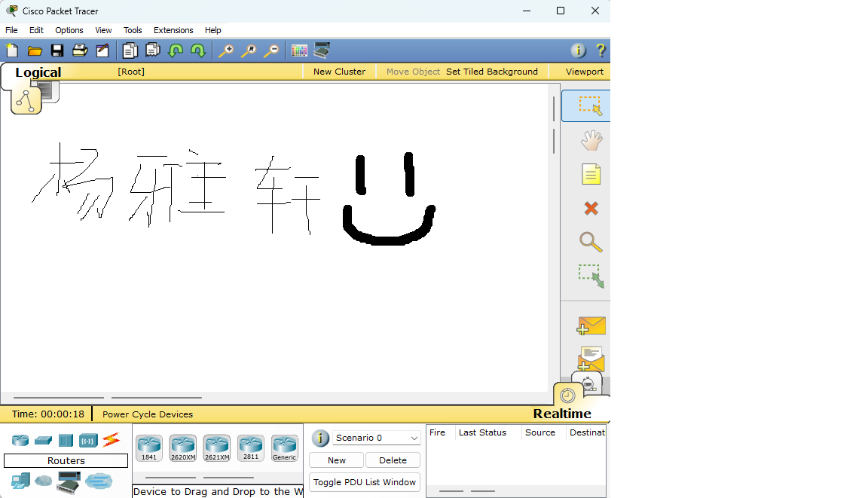The width and height of the screenshot is (868, 498).
Task: Choose the Move Layout hand tool
Action: 591,141
